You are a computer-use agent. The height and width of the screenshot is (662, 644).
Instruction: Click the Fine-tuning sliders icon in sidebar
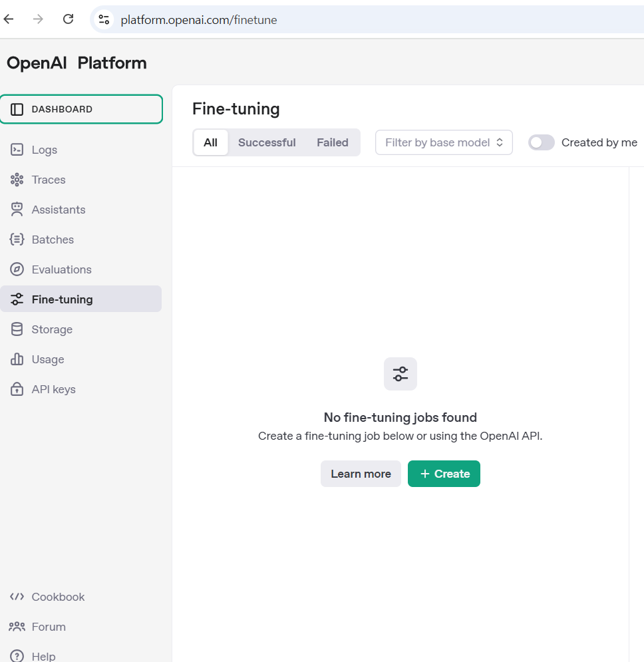(x=17, y=299)
